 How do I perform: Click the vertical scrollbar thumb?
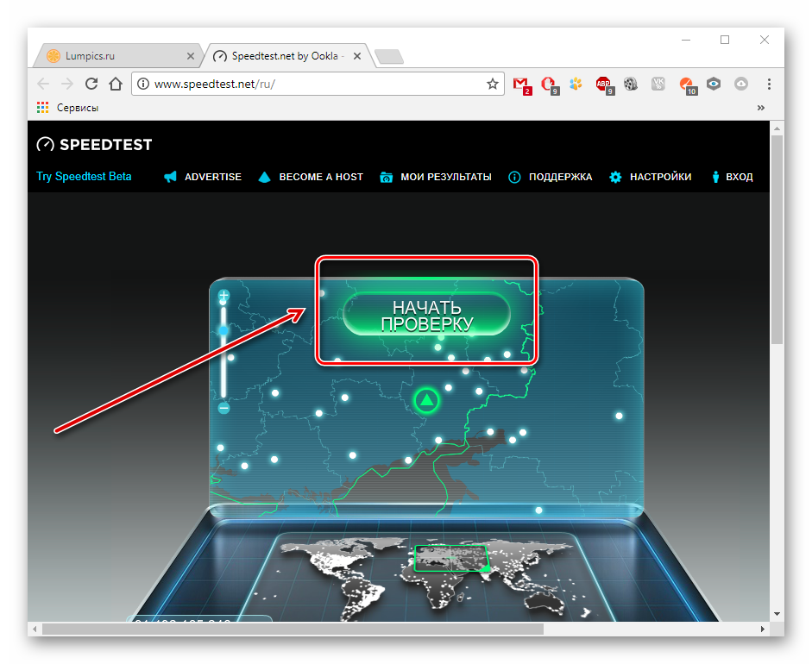click(777, 240)
